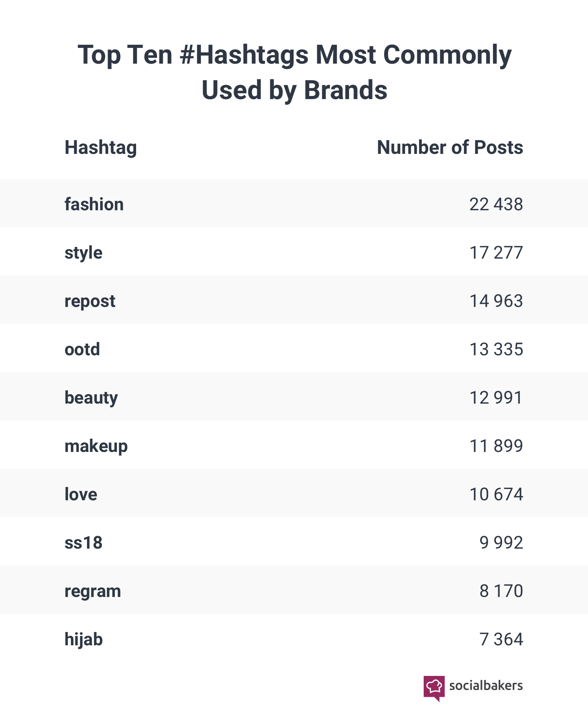Click the 22 438 post count
Screen dimensions: 588x717
(496, 204)
